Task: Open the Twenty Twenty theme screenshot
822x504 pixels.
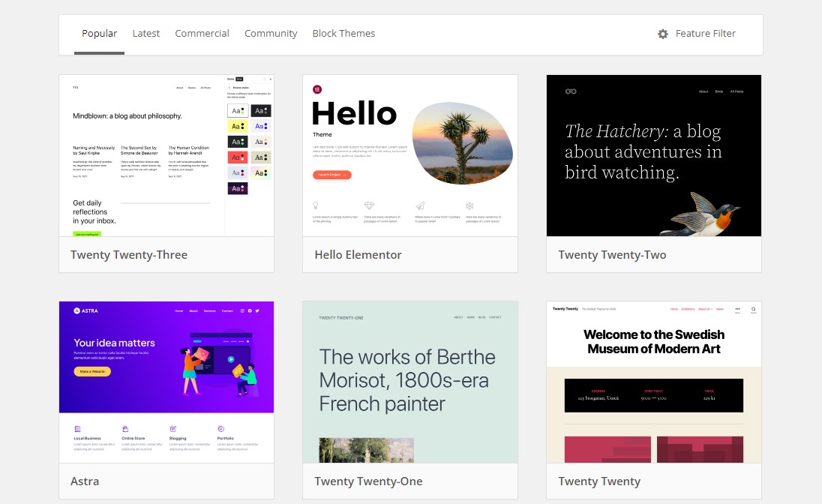Action: [x=654, y=382]
